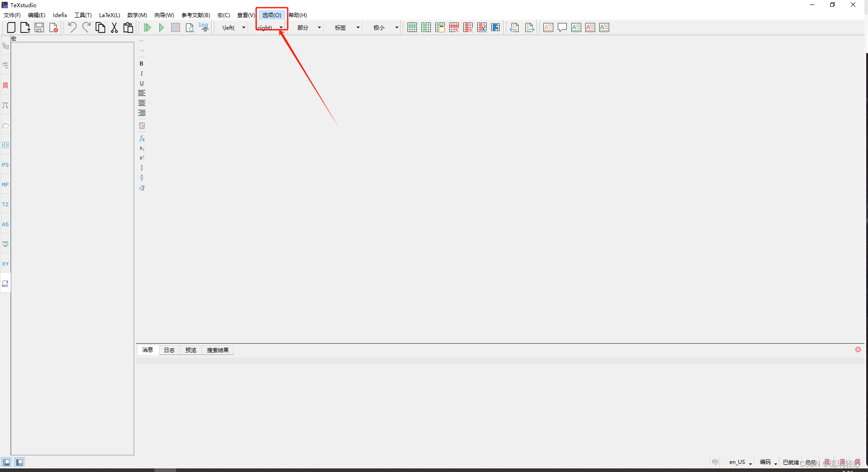Screen dimensions: 868x472
Task: Click the paste clipboard icon
Action: click(128, 27)
